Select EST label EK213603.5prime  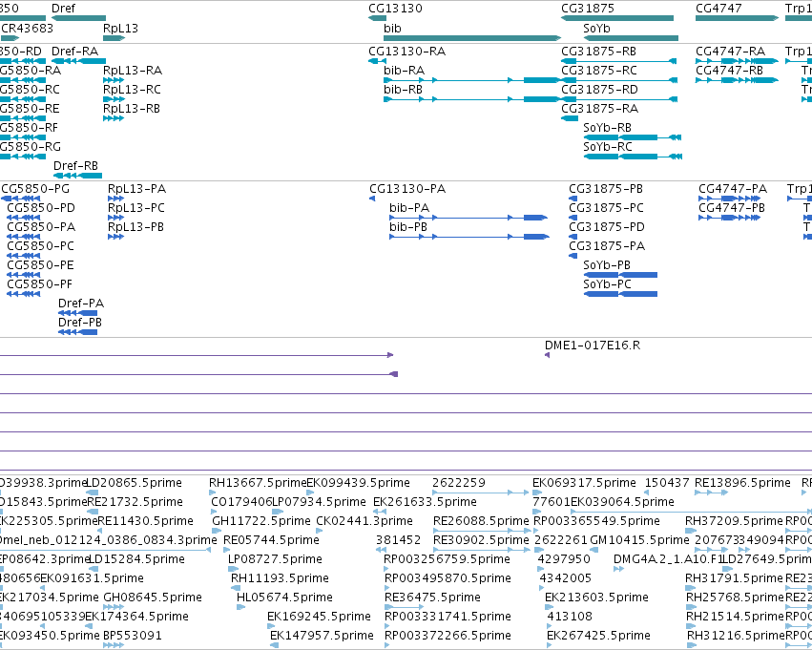coord(596,598)
